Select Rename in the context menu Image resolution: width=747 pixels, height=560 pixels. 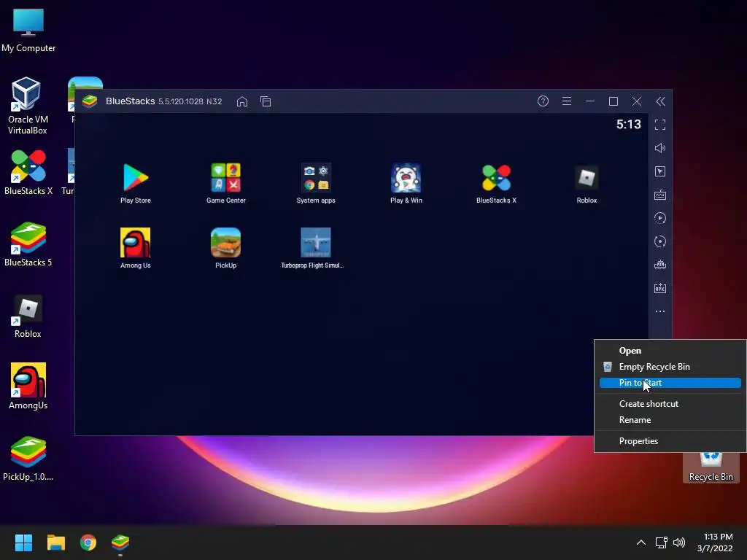(670, 420)
